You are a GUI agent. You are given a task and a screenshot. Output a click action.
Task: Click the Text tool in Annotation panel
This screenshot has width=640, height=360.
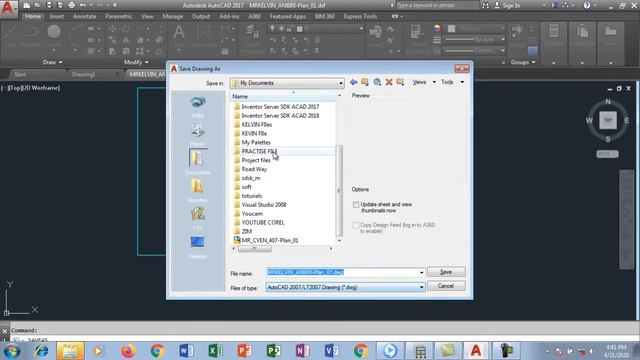point(179,37)
